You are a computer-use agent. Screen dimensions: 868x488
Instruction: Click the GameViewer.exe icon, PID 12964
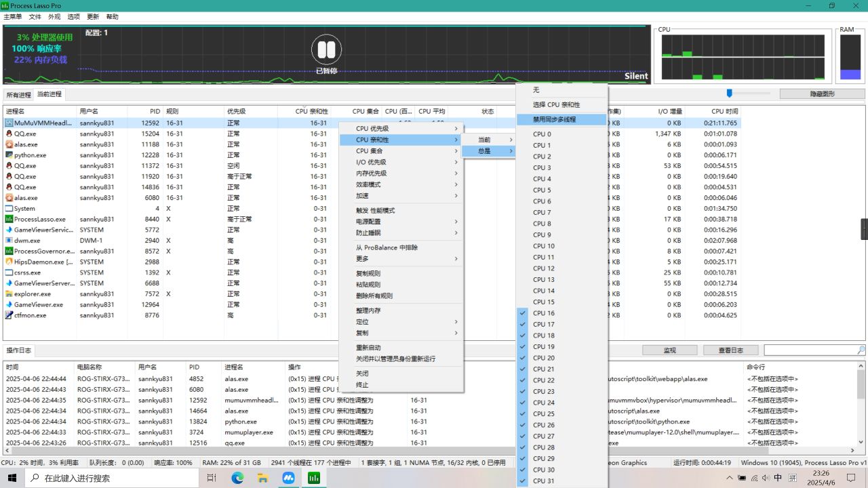point(9,304)
